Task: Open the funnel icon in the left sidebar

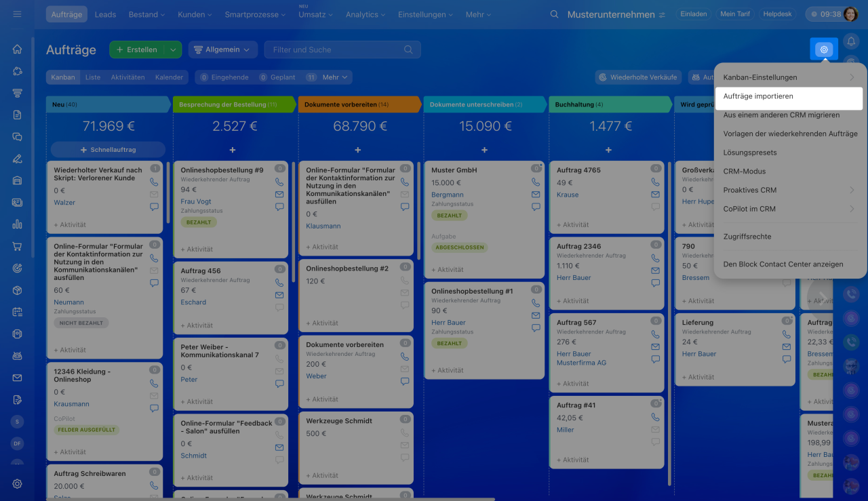Action: (x=17, y=93)
